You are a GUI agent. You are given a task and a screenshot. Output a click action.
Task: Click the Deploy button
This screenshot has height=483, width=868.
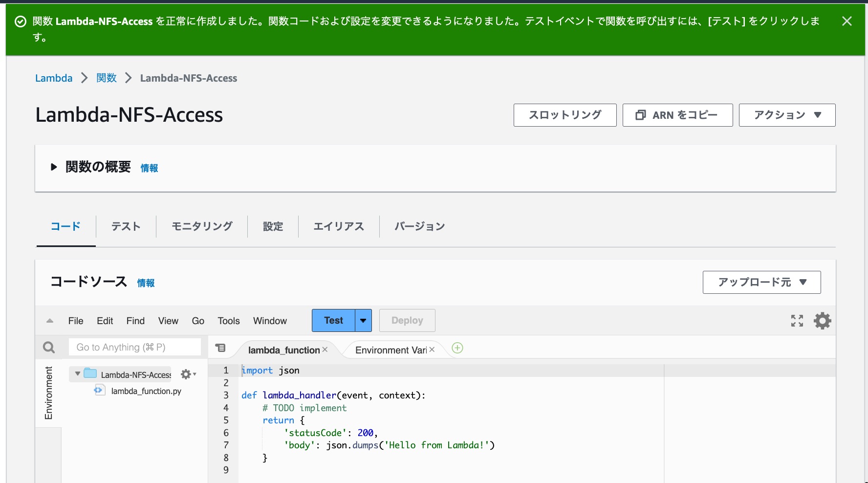click(407, 320)
